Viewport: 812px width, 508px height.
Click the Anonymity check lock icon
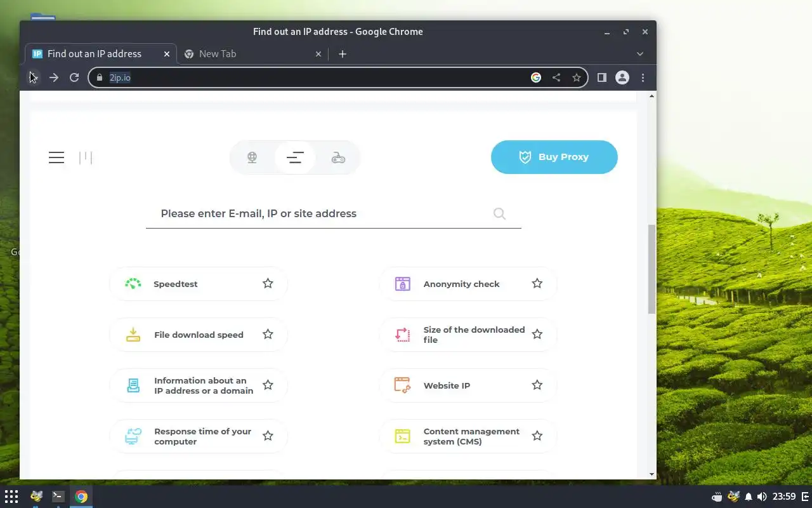tap(402, 284)
